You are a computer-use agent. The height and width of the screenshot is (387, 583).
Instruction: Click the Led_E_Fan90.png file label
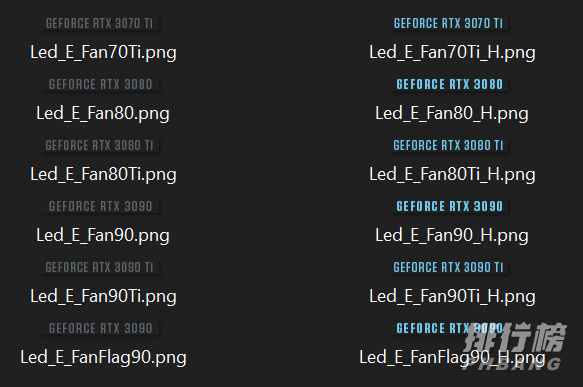[x=103, y=235]
